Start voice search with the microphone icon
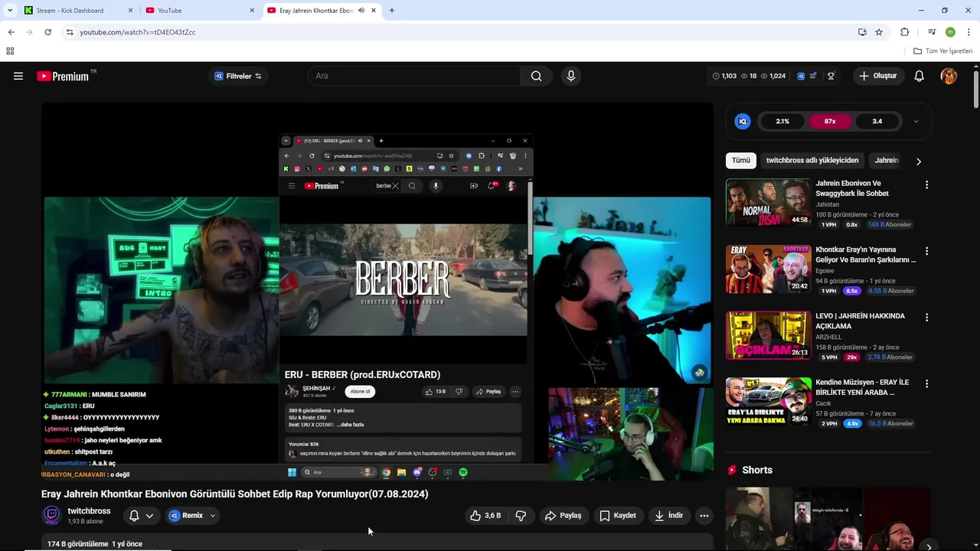The width and height of the screenshot is (980, 551). [570, 76]
